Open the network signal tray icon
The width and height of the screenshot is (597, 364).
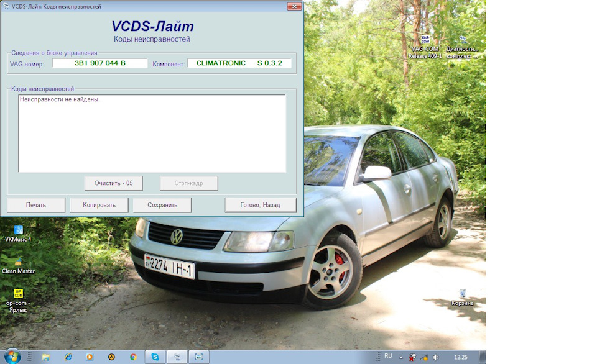[423, 357]
